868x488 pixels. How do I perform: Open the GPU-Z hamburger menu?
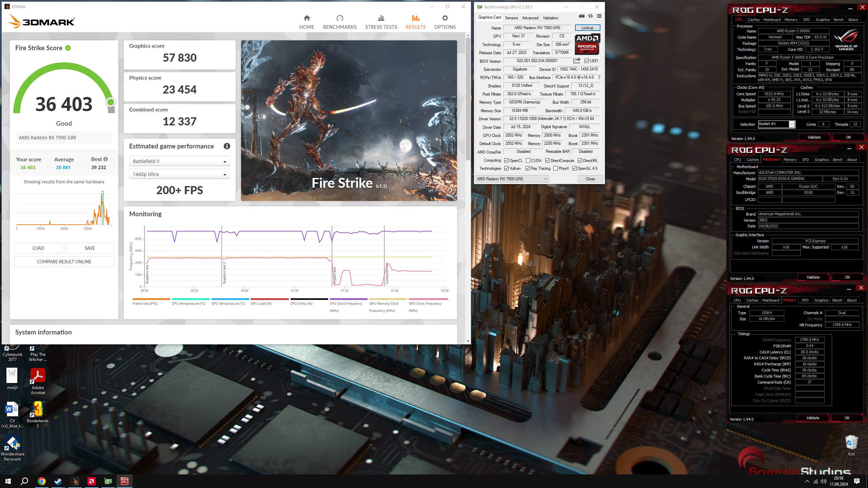coord(599,16)
